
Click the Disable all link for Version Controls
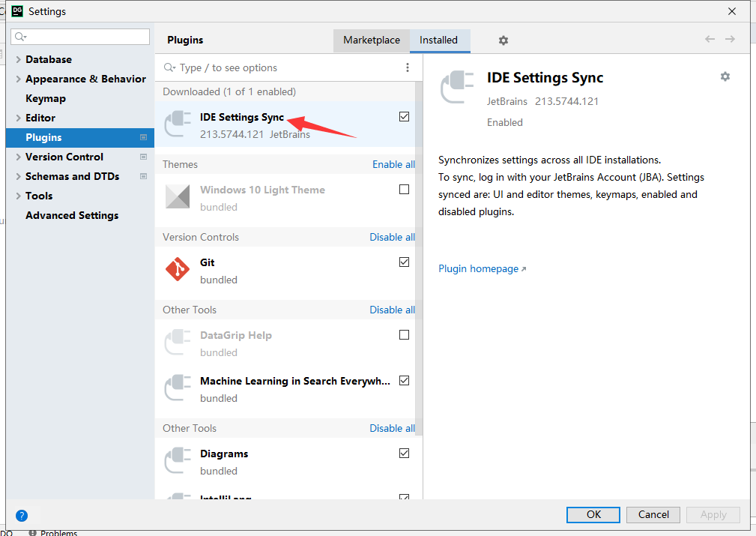click(392, 237)
